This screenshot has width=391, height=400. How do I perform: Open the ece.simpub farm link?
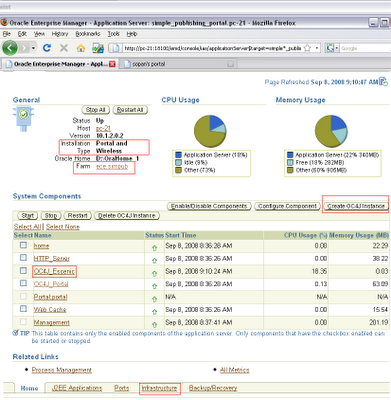112,166
